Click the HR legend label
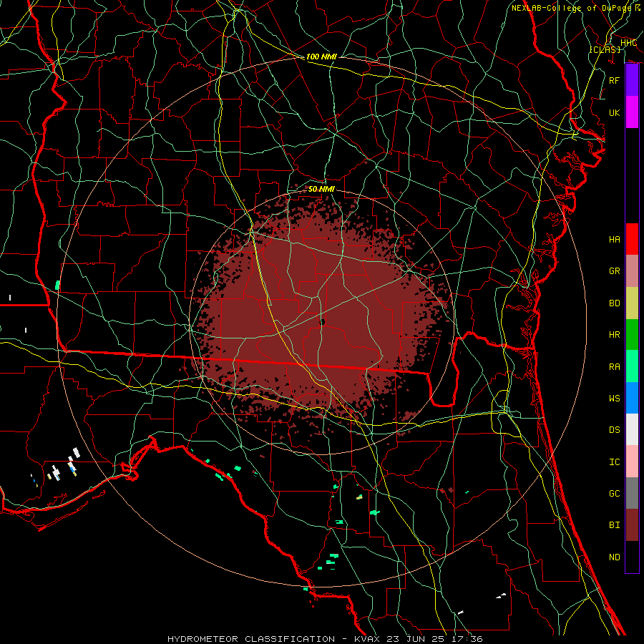The image size is (644, 644). coord(615,335)
